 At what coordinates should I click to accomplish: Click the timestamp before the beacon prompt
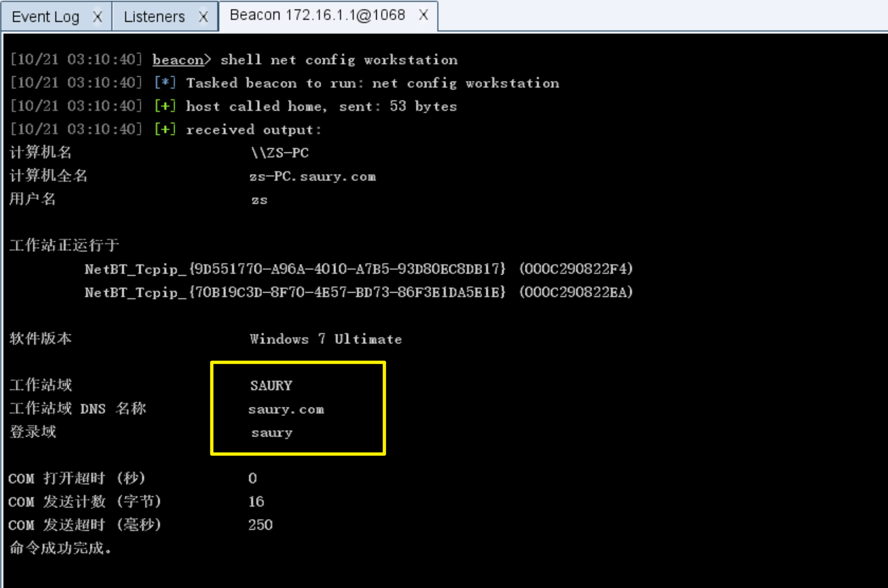pyautogui.click(x=76, y=60)
